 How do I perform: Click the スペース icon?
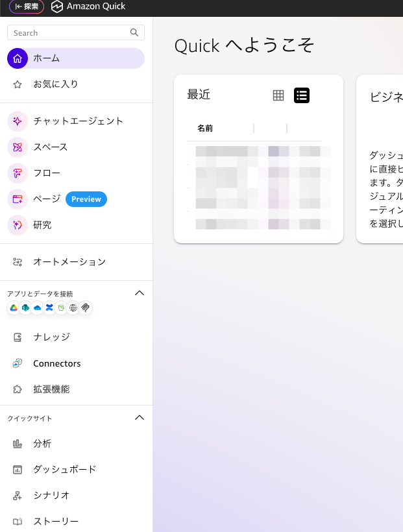click(18, 147)
